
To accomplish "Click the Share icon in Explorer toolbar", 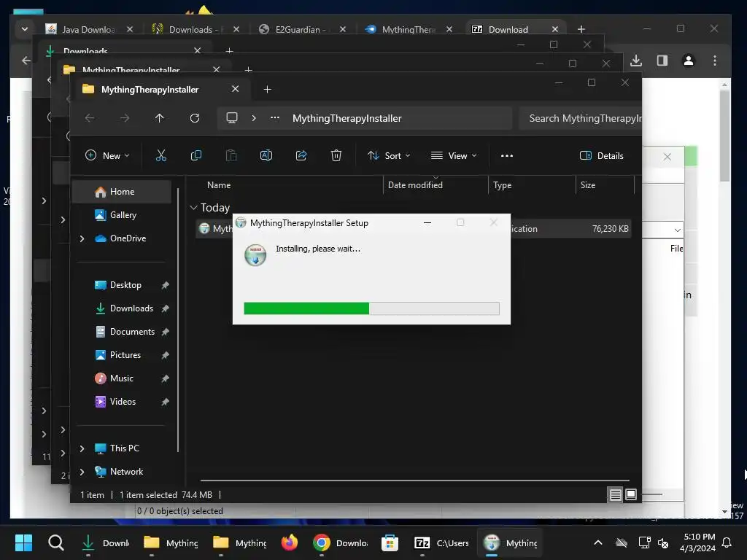I will pos(301,156).
